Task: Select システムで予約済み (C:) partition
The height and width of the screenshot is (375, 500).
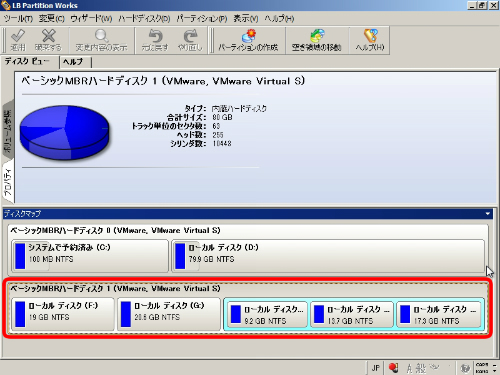Action: tap(90, 256)
